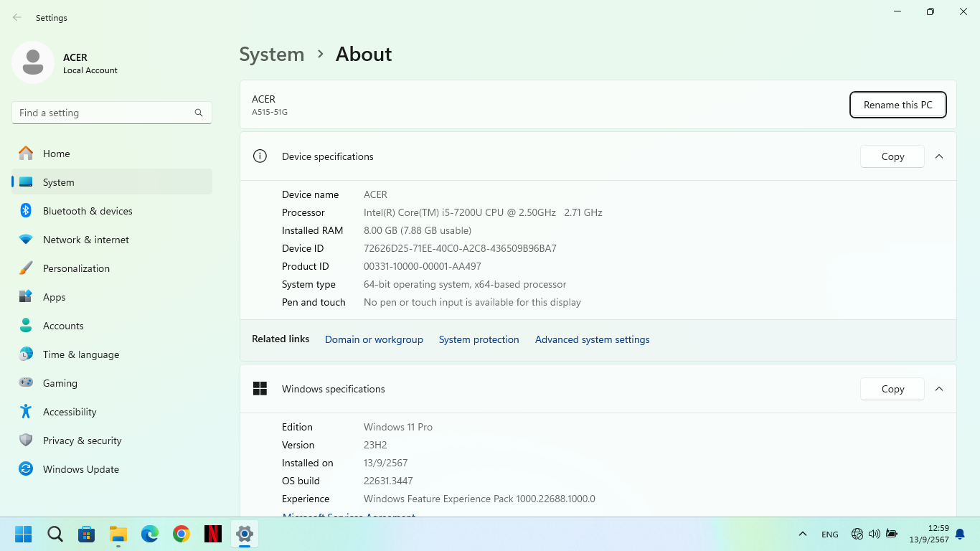Select System in the sidebar
The height and width of the screenshot is (551, 980).
112,182
